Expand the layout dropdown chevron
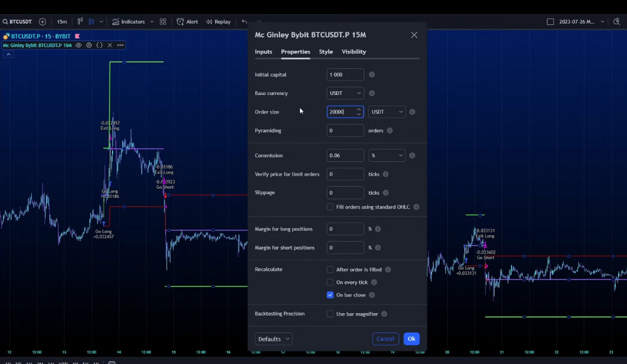Image resolution: width=627 pixels, height=364 pixels. (602, 21)
